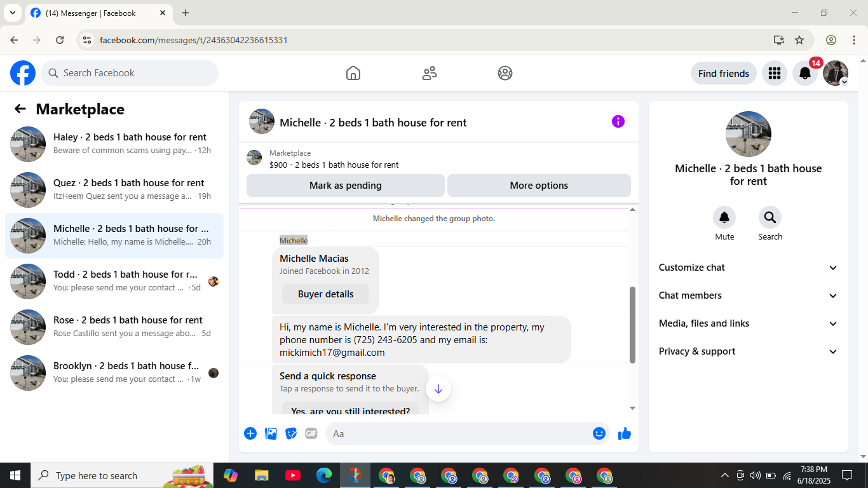The height and width of the screenshot is (488, 868).
Task: Click the chat messages scrollbar thumb
Action: (x=632, y=325)
